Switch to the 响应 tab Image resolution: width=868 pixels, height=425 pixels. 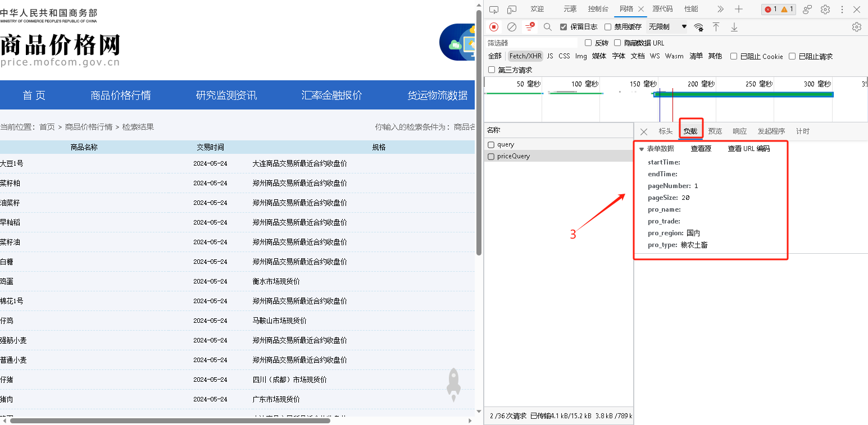pos(739,131)
